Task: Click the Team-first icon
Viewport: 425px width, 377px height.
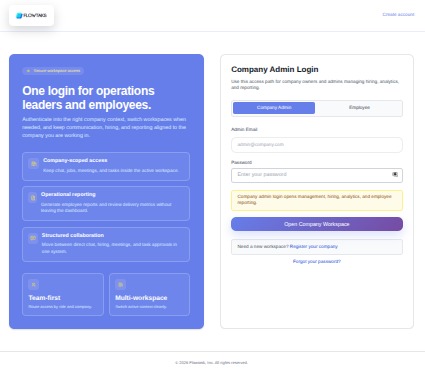Action: pos(33,285)
